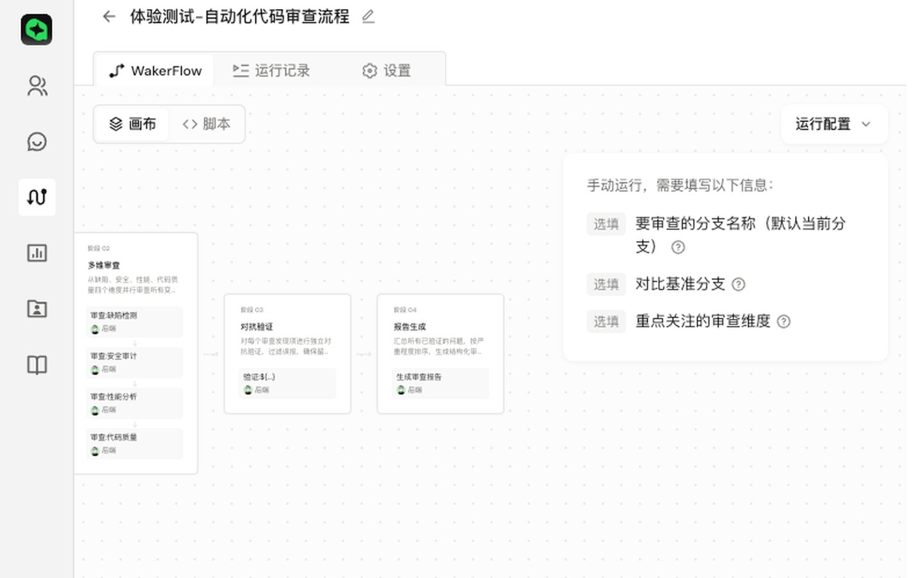Open the 设置 tab
Screen dimensions: 924x578
(386, 71)
